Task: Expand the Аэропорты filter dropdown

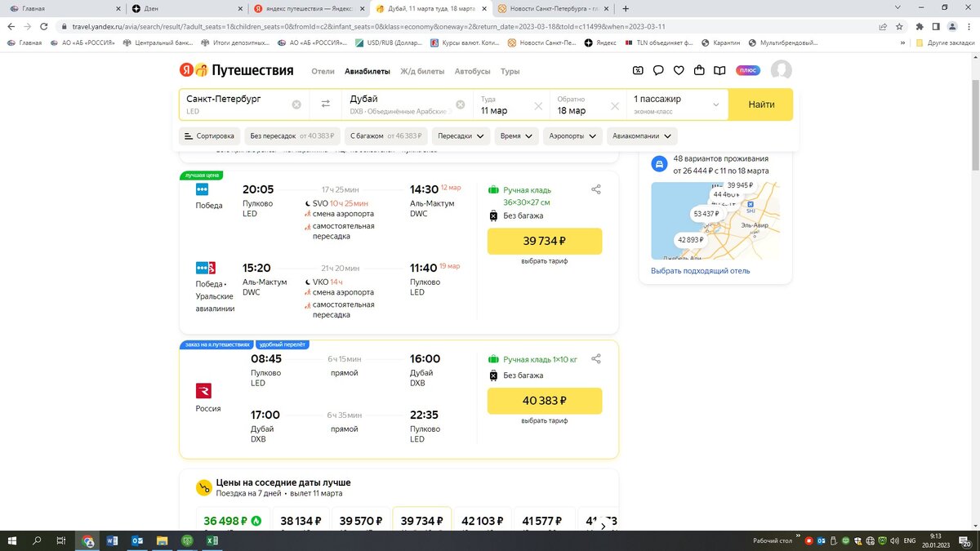Action: pyautogui.click(x=572, y=136)
